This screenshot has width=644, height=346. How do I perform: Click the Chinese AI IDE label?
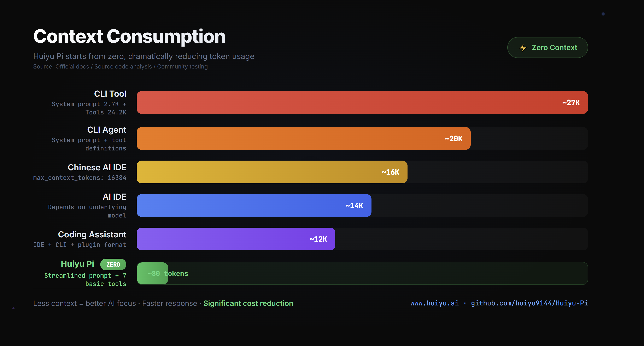[97, 167]
